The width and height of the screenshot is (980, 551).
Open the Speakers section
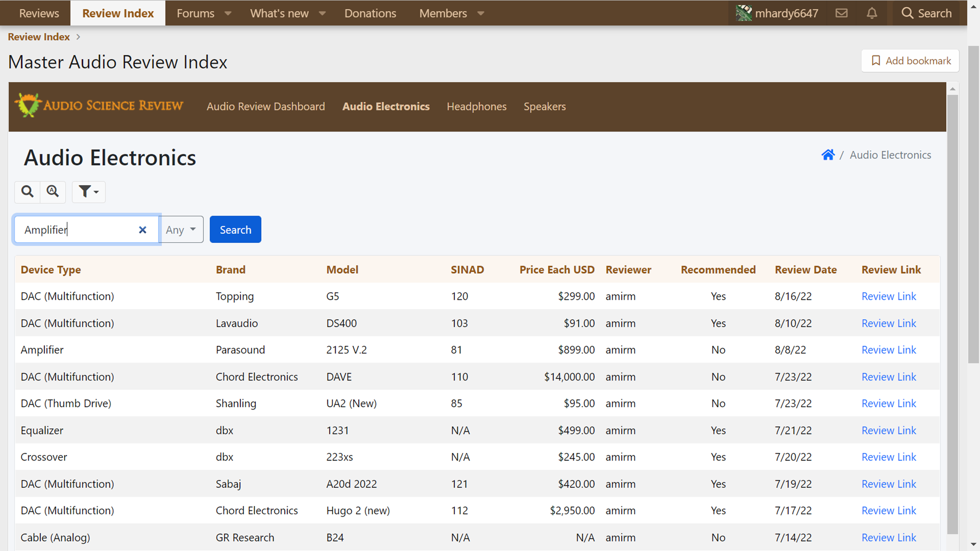pyautogui.click(x=544, y=106)
